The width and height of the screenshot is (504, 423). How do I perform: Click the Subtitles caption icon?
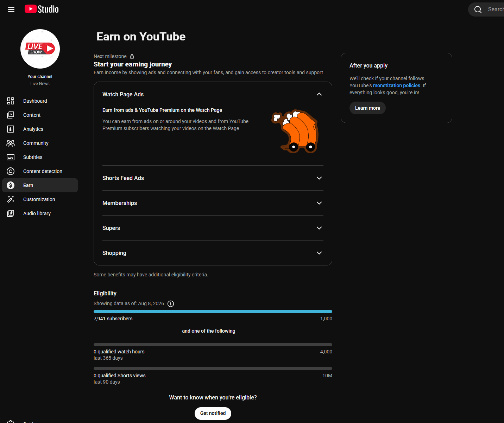[11, 157]
